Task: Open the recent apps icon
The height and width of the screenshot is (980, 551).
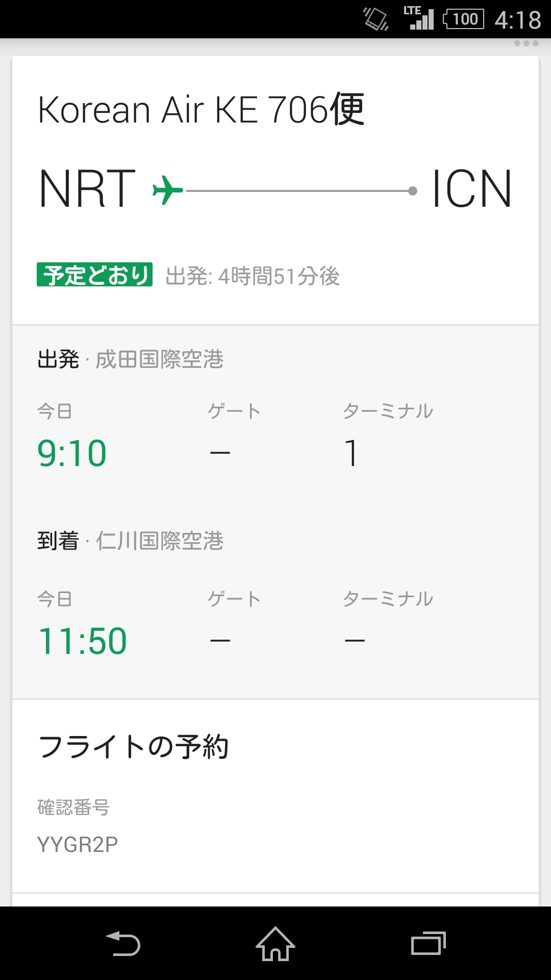Action: (428, 944)
